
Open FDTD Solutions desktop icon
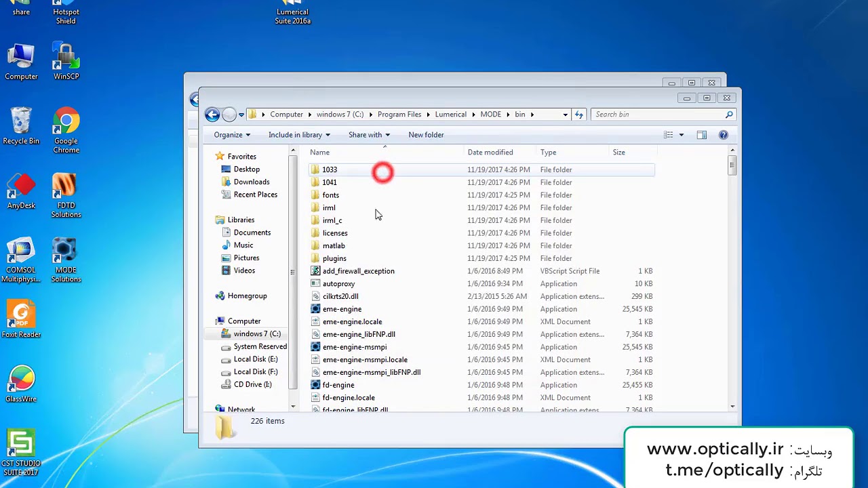[x=66, y=196]
